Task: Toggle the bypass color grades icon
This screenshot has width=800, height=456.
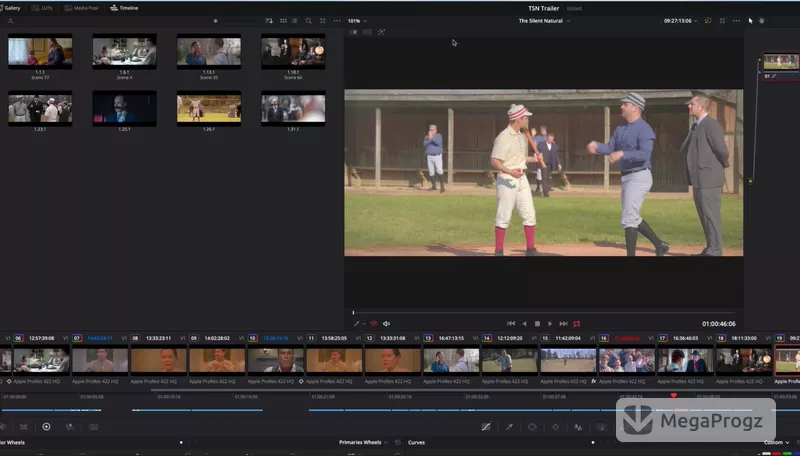Action: [708, 21]
